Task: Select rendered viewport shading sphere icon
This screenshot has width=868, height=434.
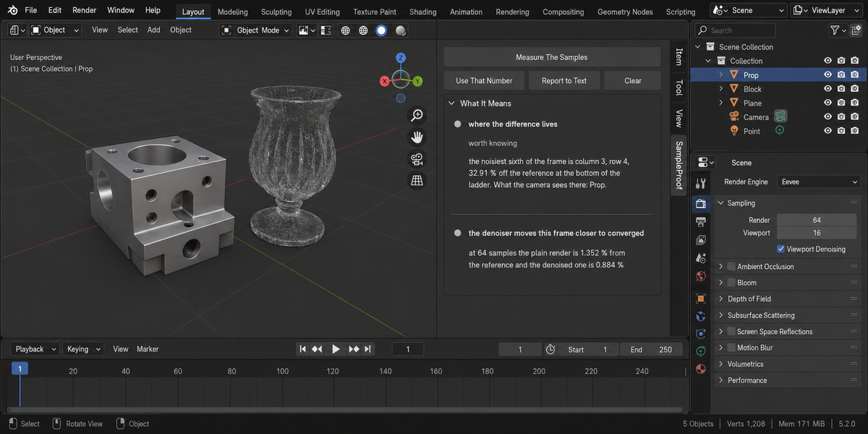Action: click(x=401, y=30)
